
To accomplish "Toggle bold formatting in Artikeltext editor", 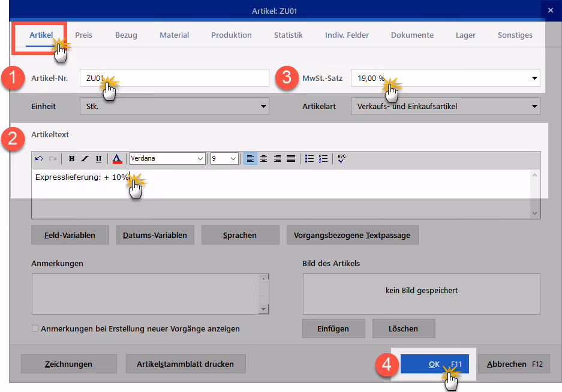I will [72, 158].
